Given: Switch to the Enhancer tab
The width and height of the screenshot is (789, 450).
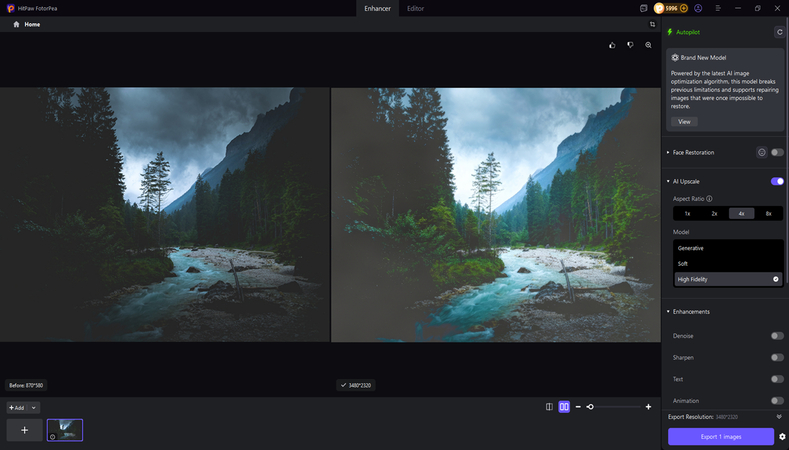Looking at the screenshot, I should point(377,9).
